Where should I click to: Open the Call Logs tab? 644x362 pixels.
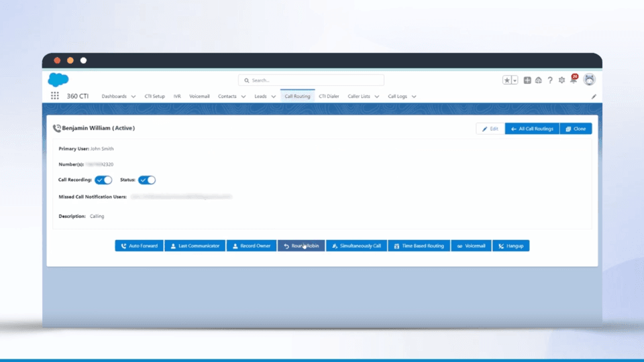click(397, 96)
